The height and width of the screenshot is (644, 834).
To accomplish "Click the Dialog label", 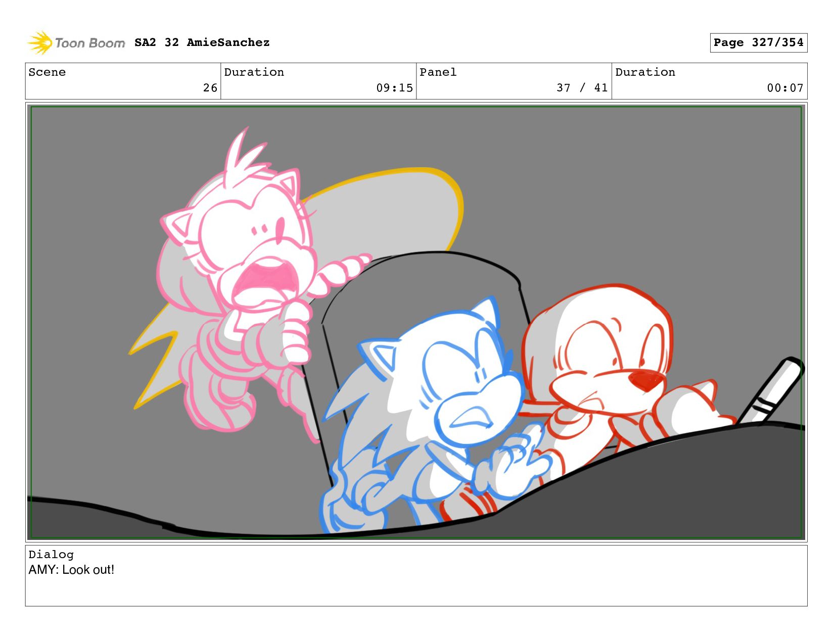I will pos(51,555).
